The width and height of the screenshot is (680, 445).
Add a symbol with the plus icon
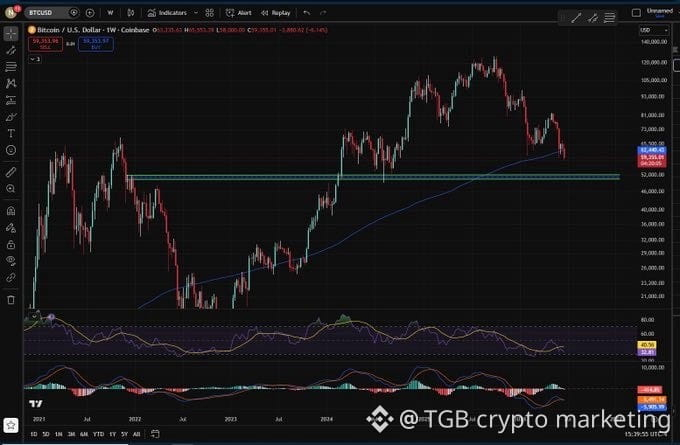90,13
